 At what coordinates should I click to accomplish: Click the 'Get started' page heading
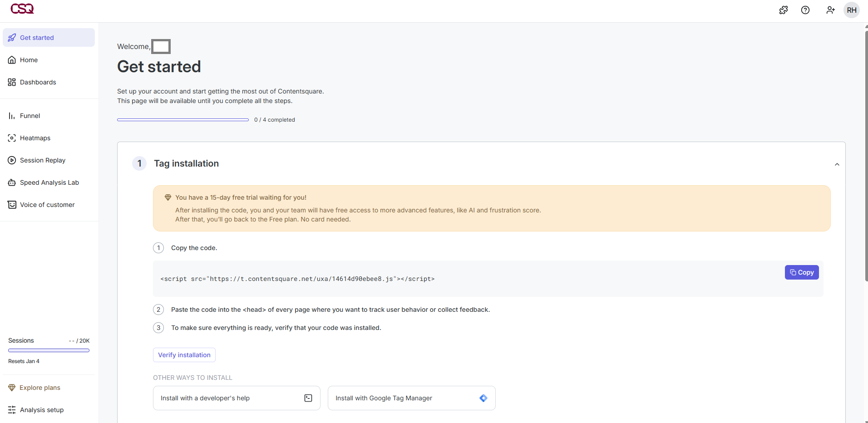159,67
